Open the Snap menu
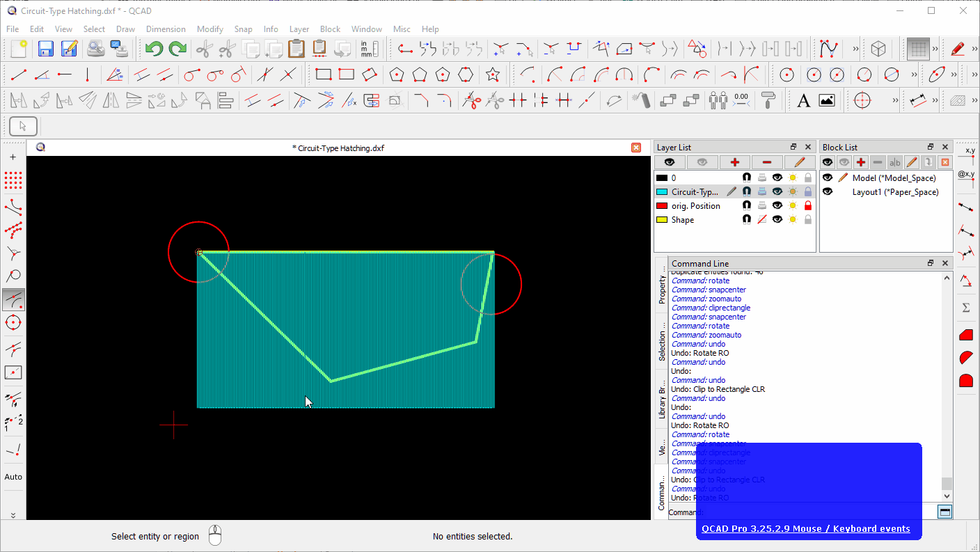This screenshot has height=552, width=980. click(x=243, y=29)
